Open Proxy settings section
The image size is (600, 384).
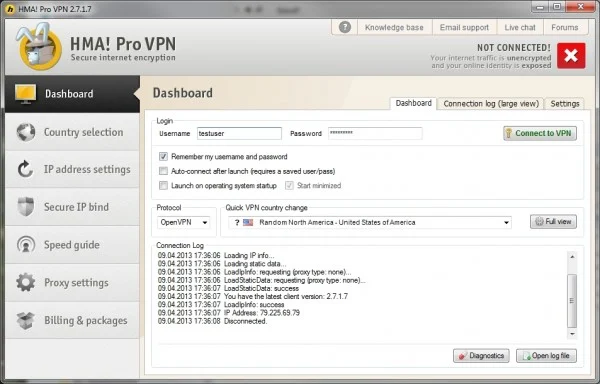pyautogui.click(x=73, y=283)
